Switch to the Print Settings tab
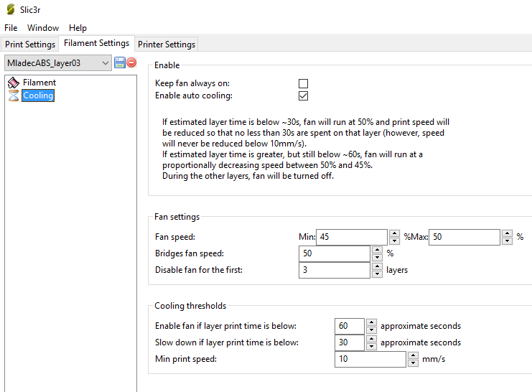This screenshot has height=392, width=532. click(x=30, y=45)
